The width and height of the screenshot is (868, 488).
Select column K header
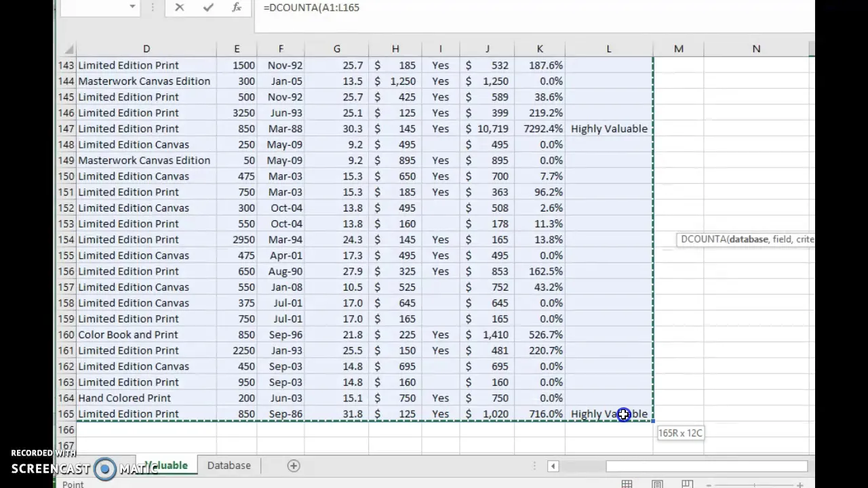pos(540,49)
